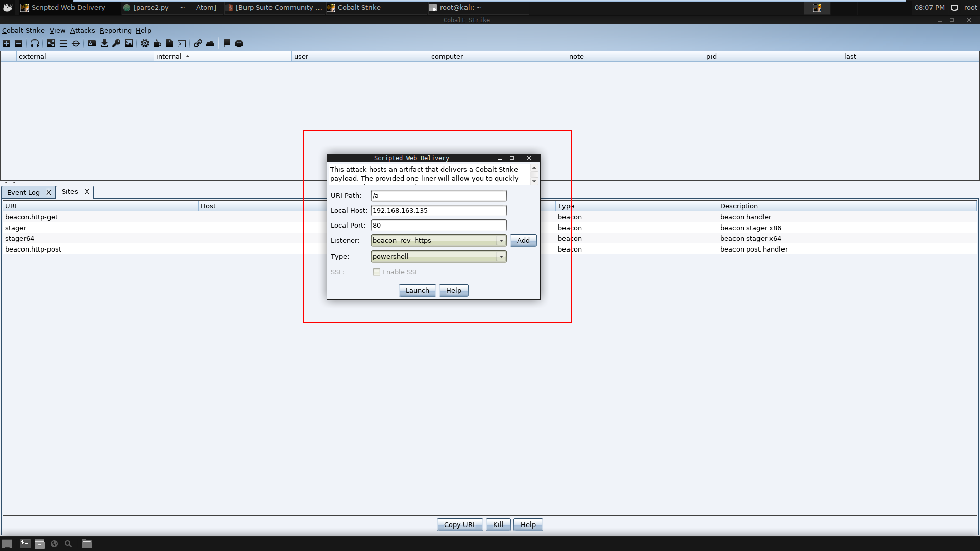Select the beacon.http-get site row
This screenshot has width=980, height=551.
click(490, 217)
